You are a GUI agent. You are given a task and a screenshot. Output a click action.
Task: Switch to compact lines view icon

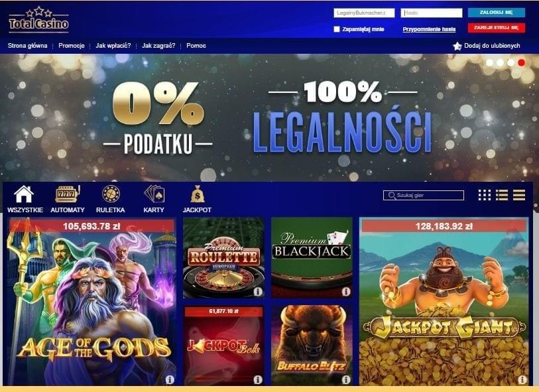coord(518,195)
